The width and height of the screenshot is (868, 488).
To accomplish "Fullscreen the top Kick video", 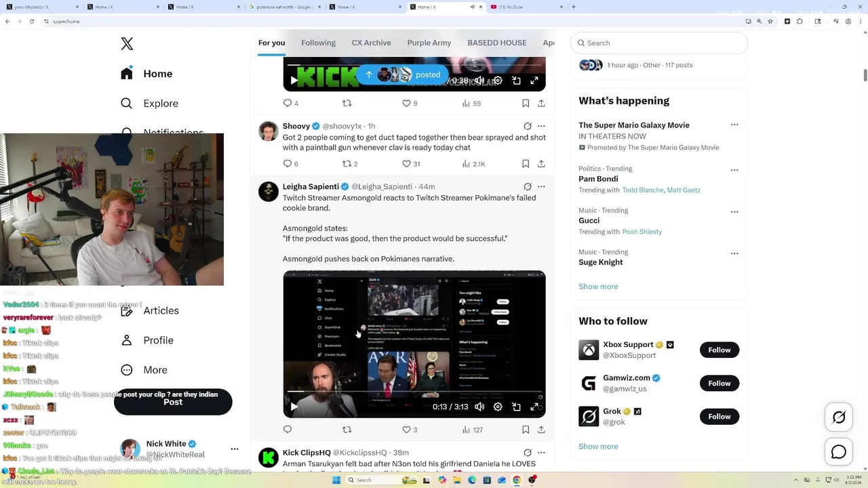I will (534, 81).
